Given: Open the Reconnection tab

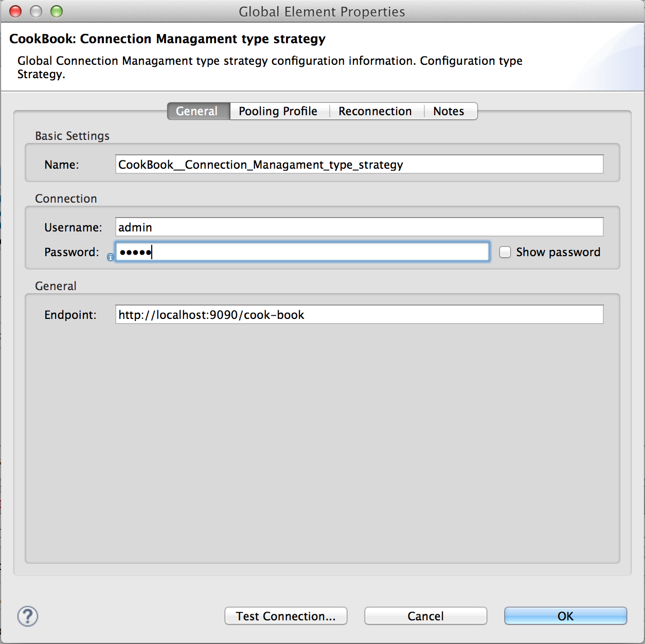Looking at the screenshot, I should 375,111.
